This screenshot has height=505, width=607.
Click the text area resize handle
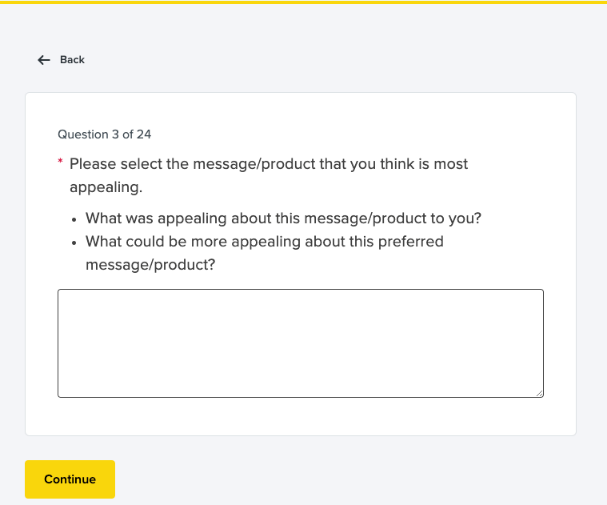coord(540,394)
